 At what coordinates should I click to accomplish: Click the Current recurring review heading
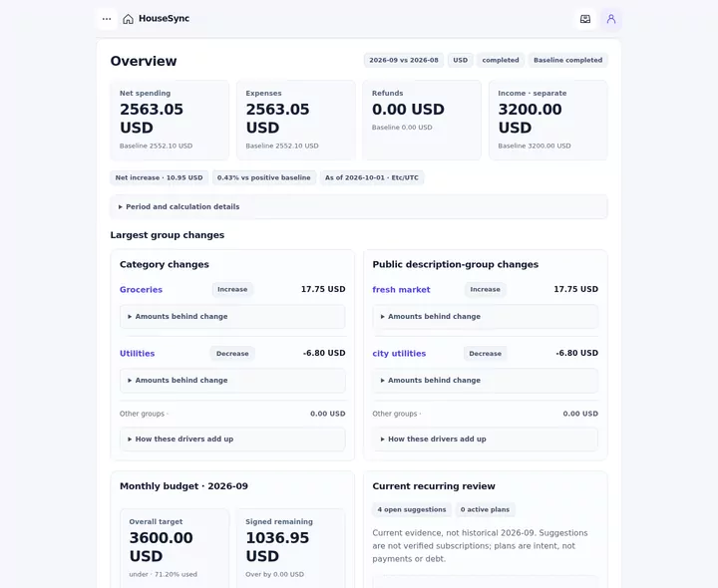click(x=434, y=486)
